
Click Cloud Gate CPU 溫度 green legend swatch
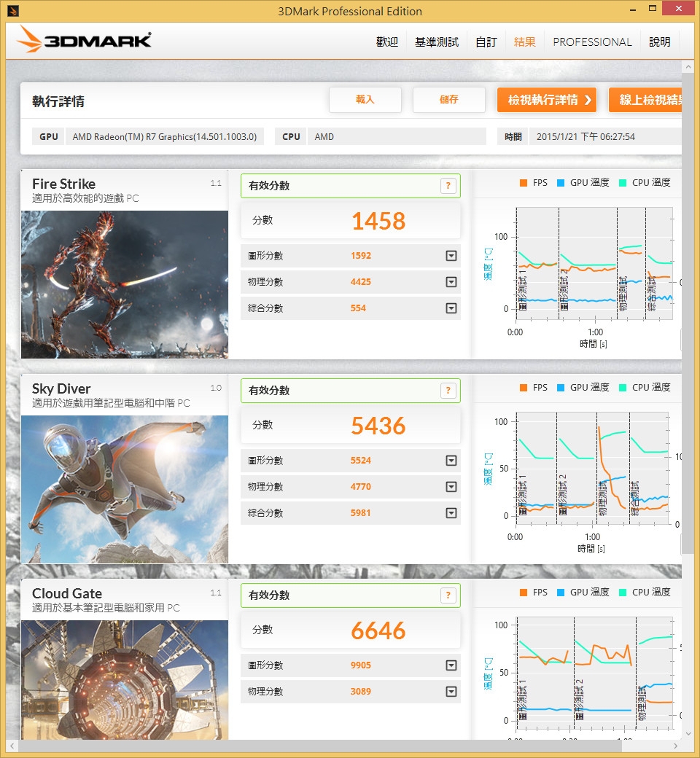623,593
